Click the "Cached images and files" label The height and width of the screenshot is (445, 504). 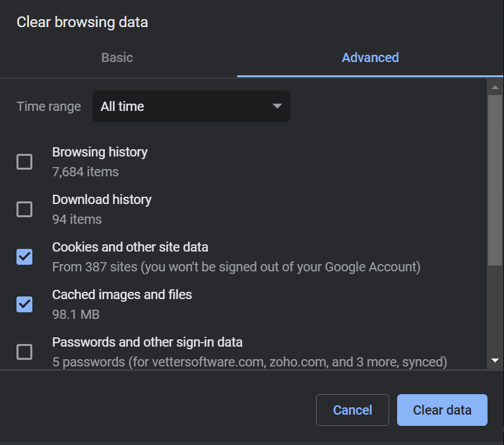tap(122, 294)
